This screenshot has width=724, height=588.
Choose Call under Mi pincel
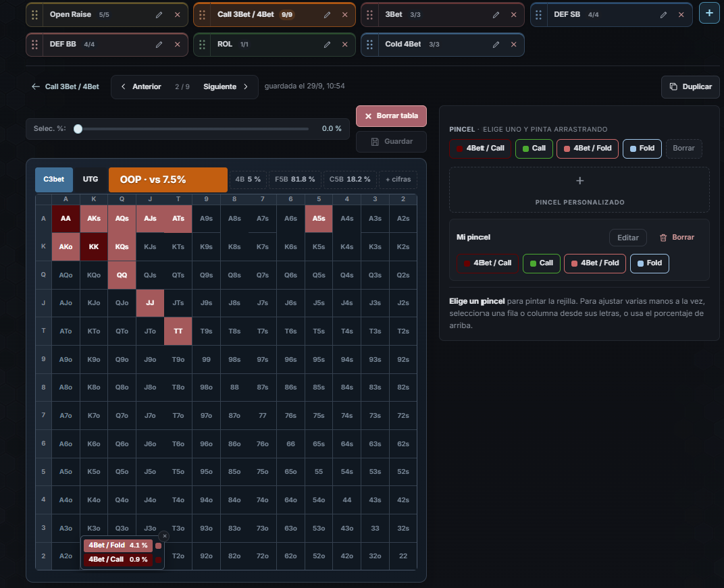click(x=541, y=263)
